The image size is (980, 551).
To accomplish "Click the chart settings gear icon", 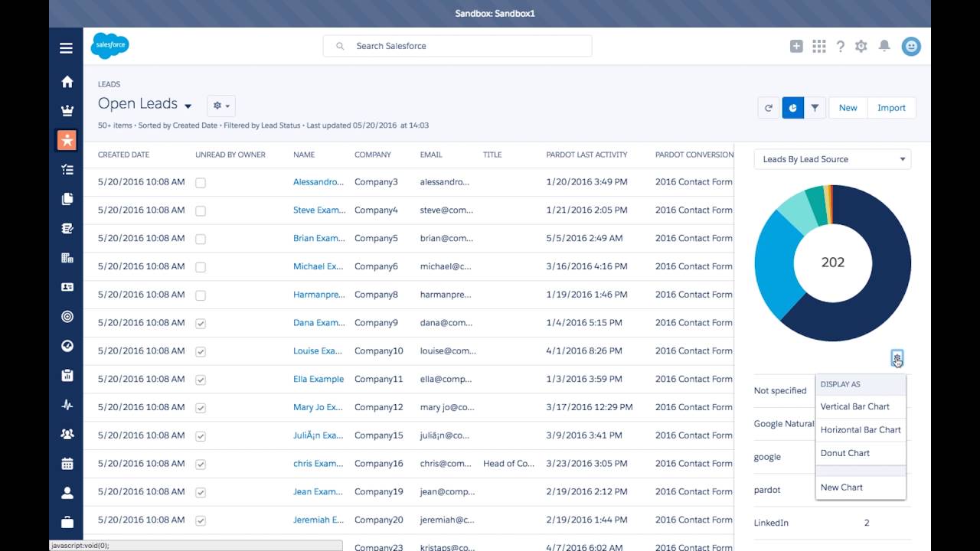I will (x=897, y=357).
